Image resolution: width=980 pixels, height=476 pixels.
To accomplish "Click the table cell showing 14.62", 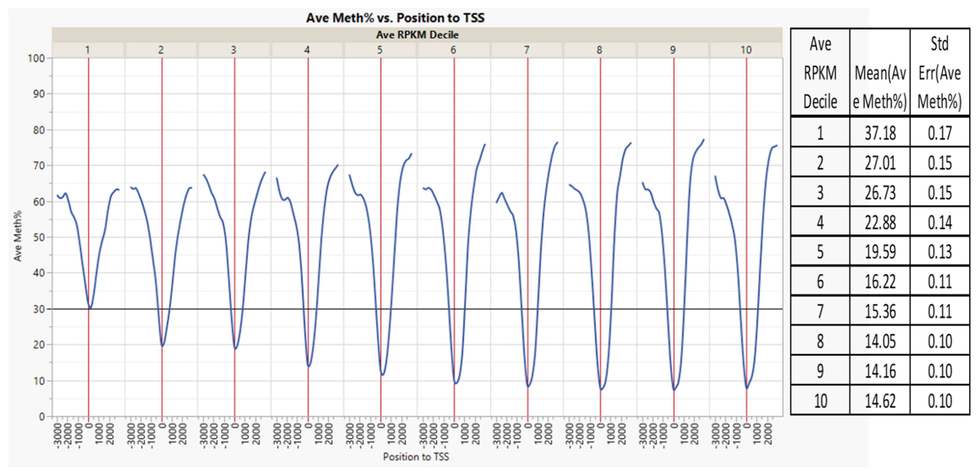I will click(x=880, y=401).
